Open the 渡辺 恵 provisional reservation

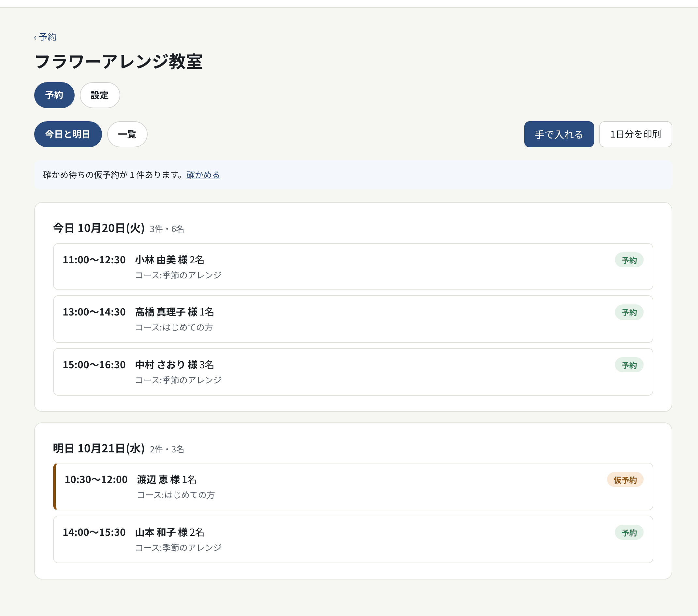[353, 487]
